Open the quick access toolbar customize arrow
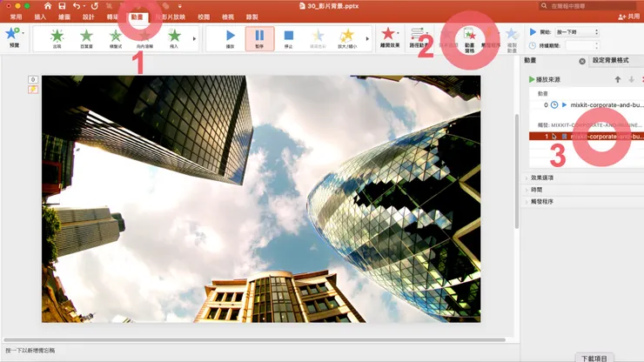644x362 pixels. 180,6
